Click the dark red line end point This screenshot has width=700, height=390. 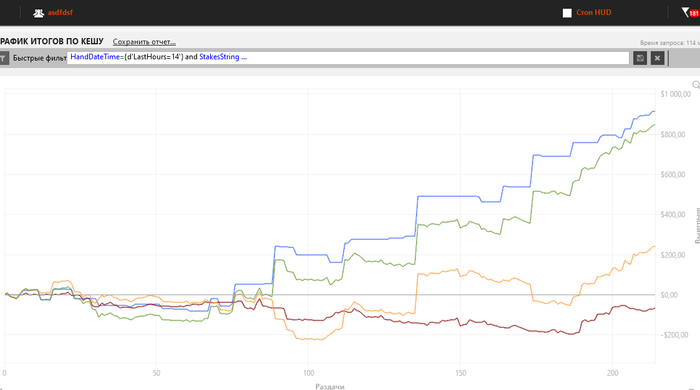654,308
